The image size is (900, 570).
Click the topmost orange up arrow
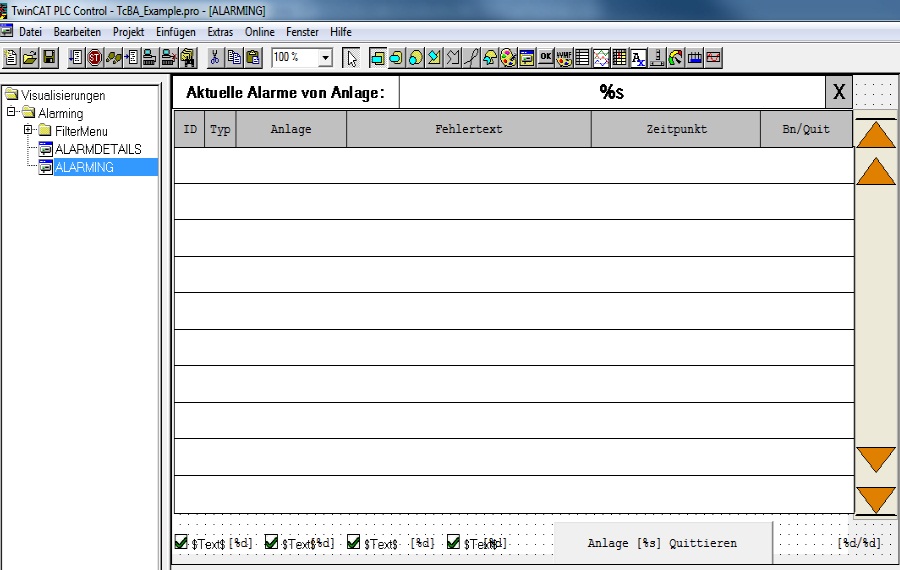pos(876,135)
